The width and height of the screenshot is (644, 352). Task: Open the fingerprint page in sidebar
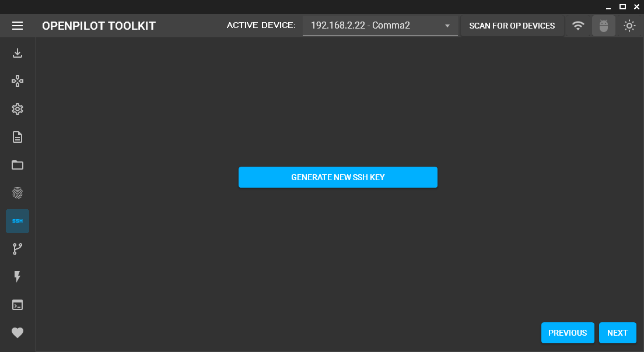click(17, 193)
